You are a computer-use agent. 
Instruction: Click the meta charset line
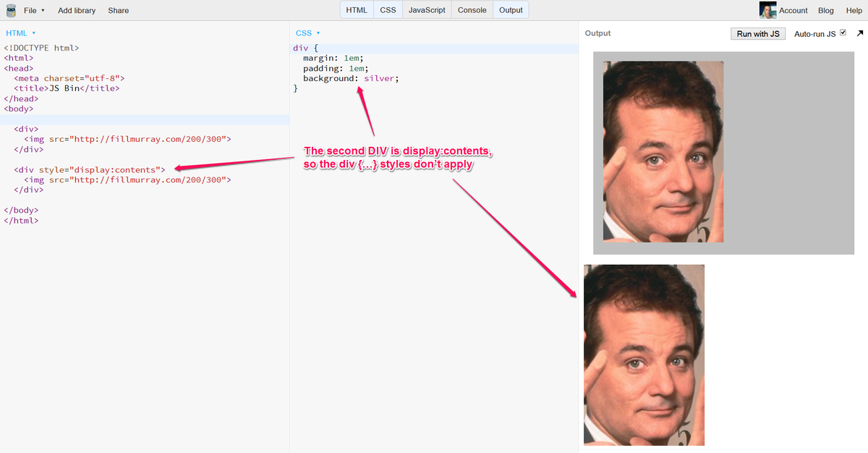(69, 78)
